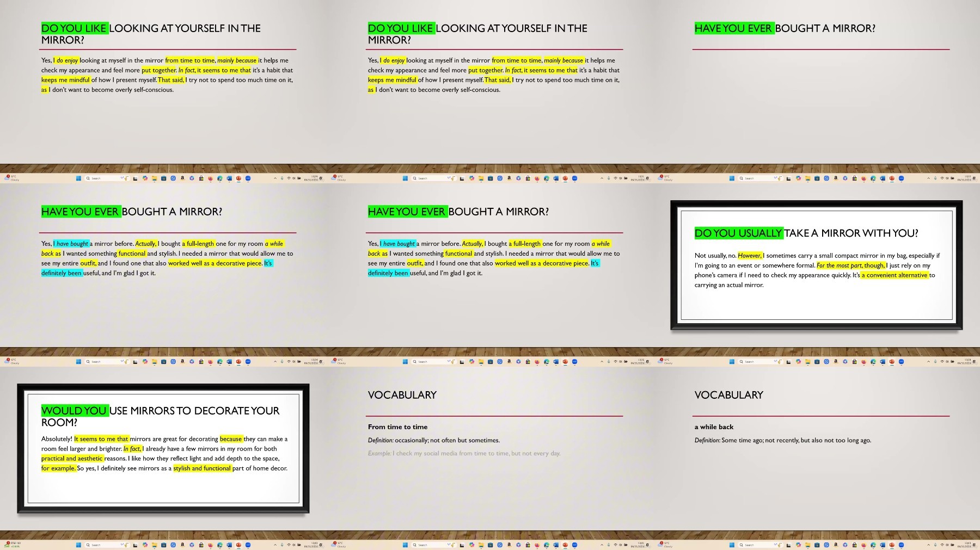Click title on the empty 'Have you ever bought' slide

785,28
